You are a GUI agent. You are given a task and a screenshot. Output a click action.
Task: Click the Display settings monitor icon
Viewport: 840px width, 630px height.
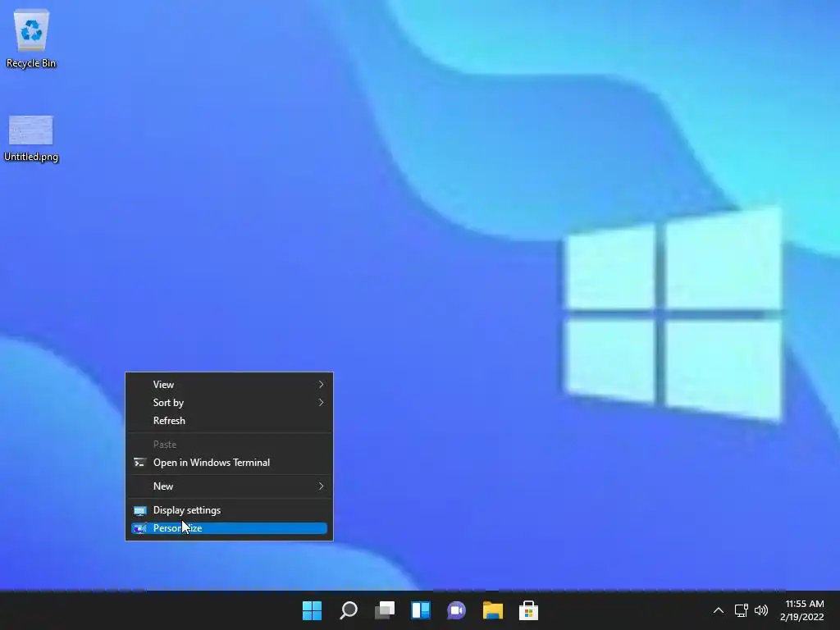[139, 510]
